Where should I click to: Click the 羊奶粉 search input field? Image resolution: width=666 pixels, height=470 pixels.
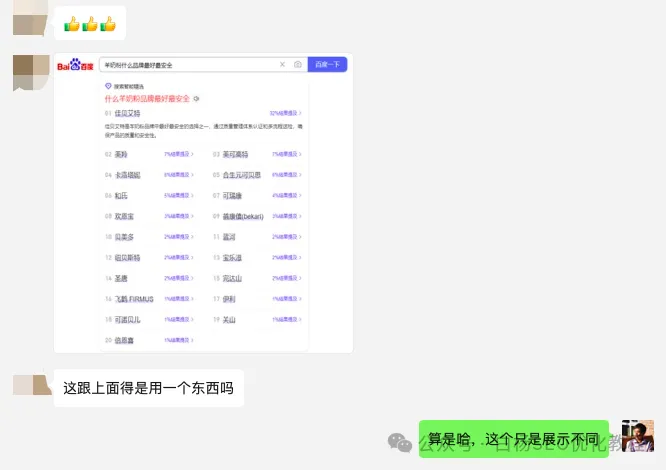[x=185, y=65]
